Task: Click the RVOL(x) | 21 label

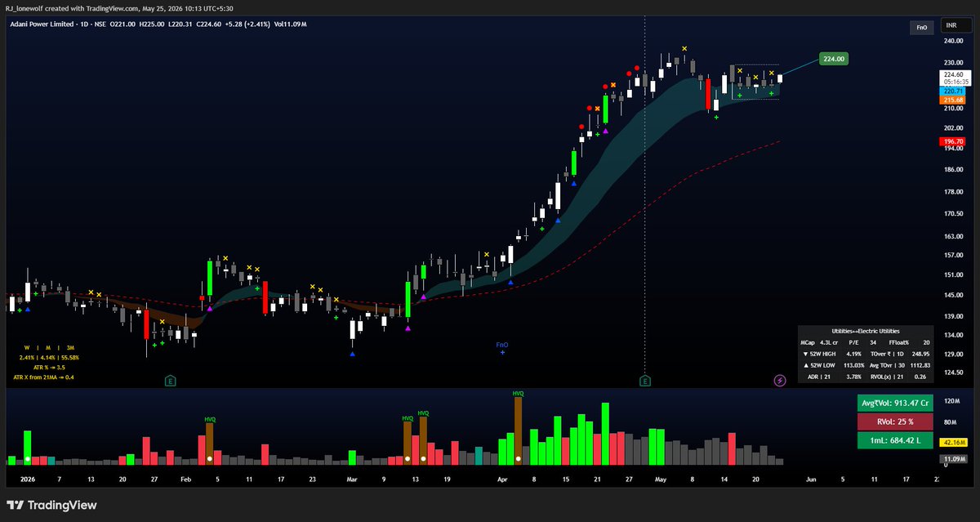Action: click(x=885, y=378)
